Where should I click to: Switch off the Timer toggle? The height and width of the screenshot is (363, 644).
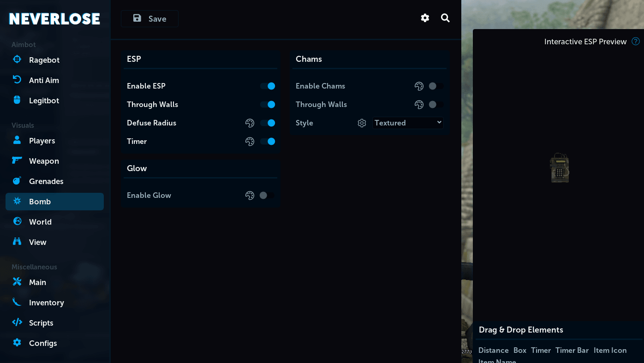coord(268,142)
